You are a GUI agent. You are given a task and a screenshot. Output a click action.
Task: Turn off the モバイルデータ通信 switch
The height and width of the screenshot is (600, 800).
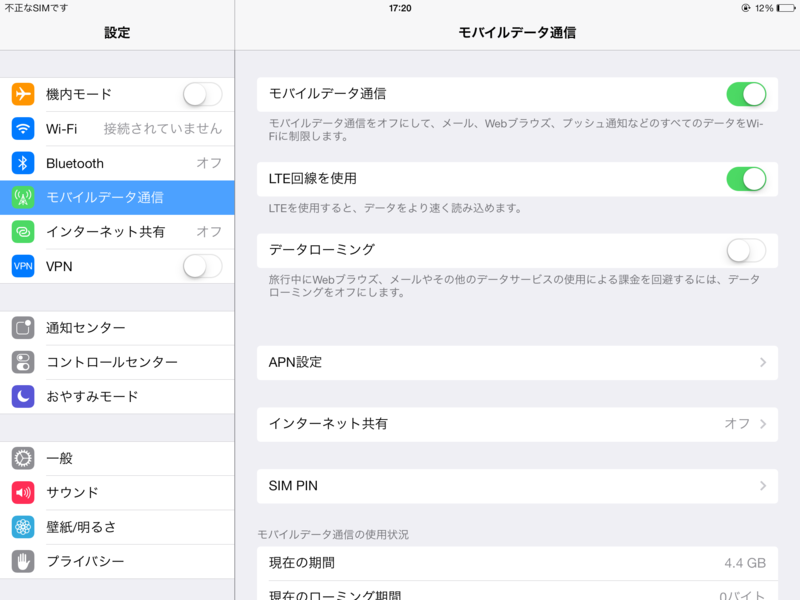[746, 94]
